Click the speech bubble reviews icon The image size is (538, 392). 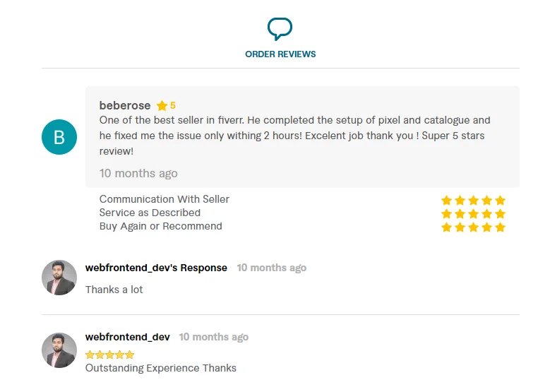280,29
